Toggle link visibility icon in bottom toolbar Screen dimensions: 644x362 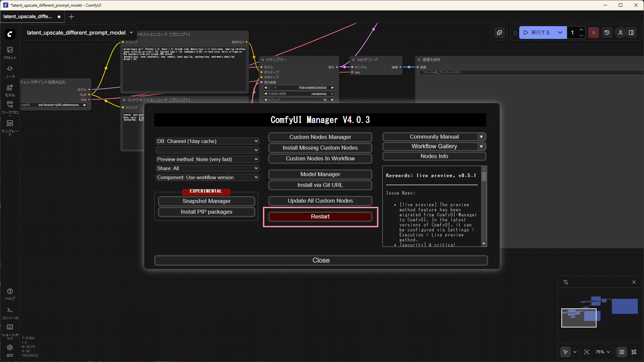pyautogui.click(x=634, y=352)
